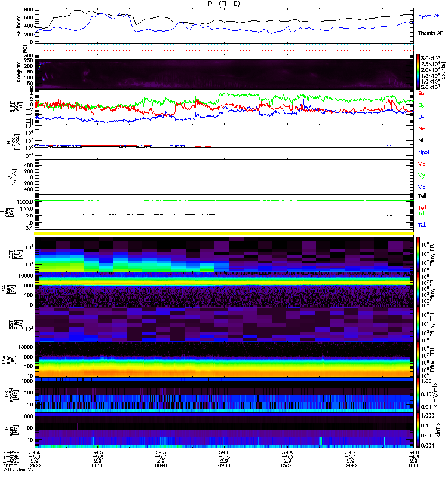Click the '[counts]' Keogram color bar unit label

[x=444, y=72]
